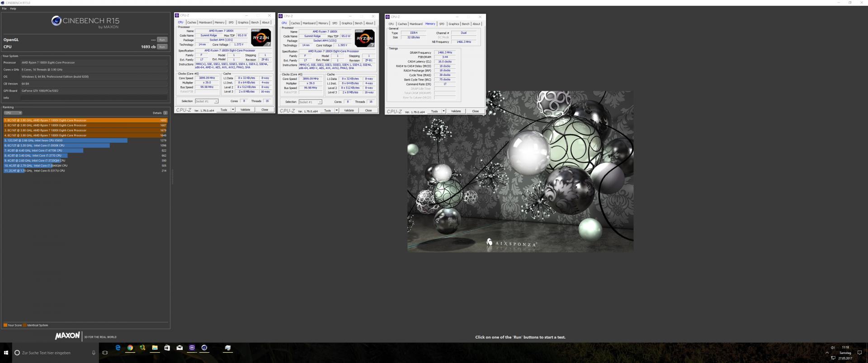Select the Core i5-3317U ranking row
Image resolution: width=868 pixels, height=363 pixels.
pos(85,171)
